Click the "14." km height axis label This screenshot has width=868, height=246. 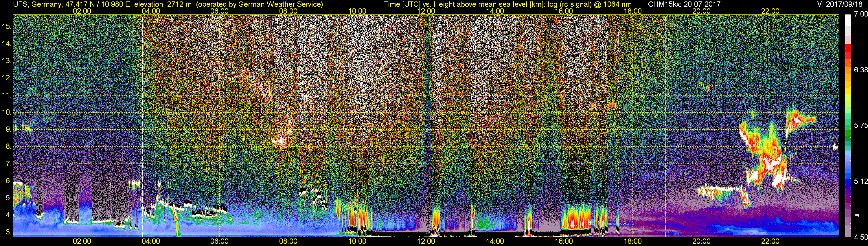(x=6, y=43)
